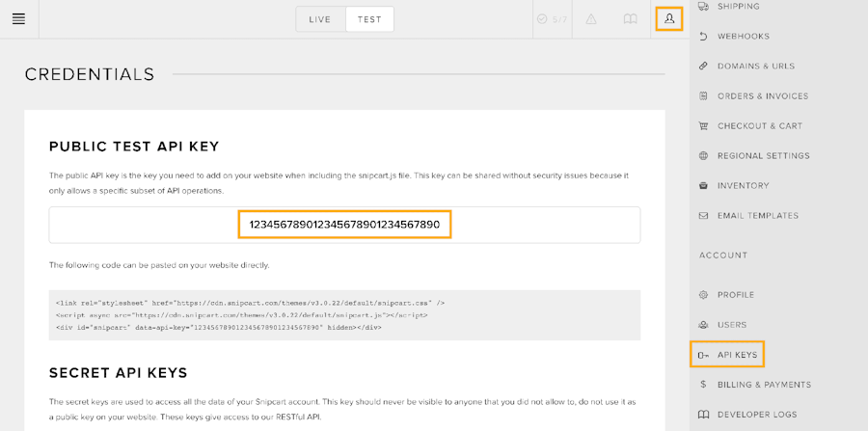The width and height of the screenshot is (868, 431).
Task: Click the Users people icon
Action: tap(704, 325)
